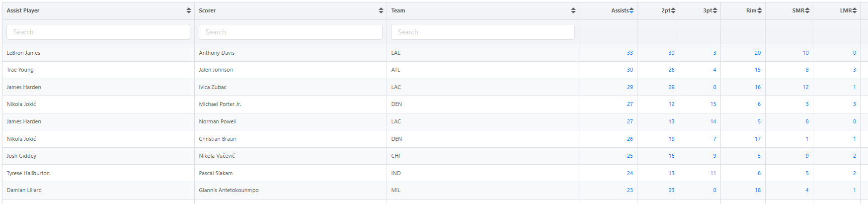The image size is (868, 204).
Task: Click James Harden to Zubac Rim value 16
Action: click(758, 87)
